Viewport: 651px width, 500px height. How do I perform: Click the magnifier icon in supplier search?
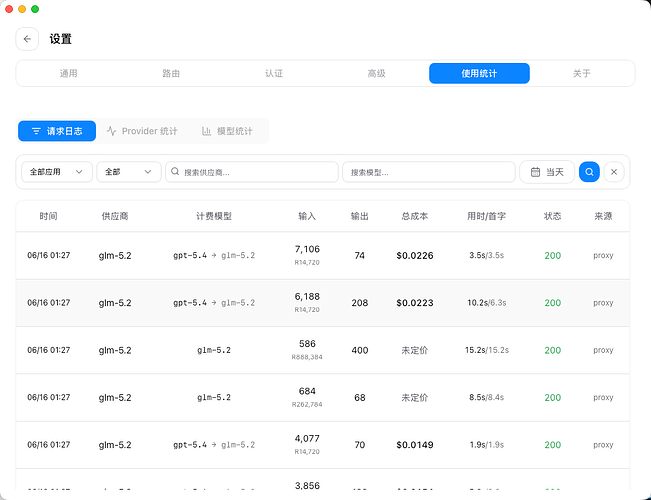pyautogui.click(x=175, y=172)
